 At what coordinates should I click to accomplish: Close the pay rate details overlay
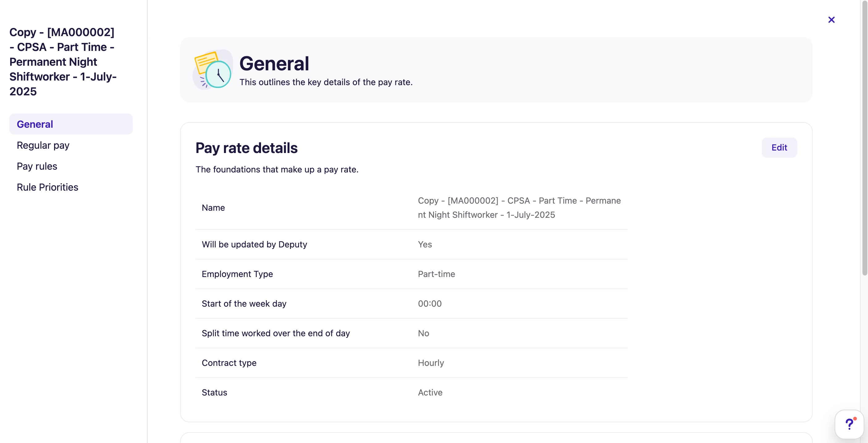tap(832, 19)
